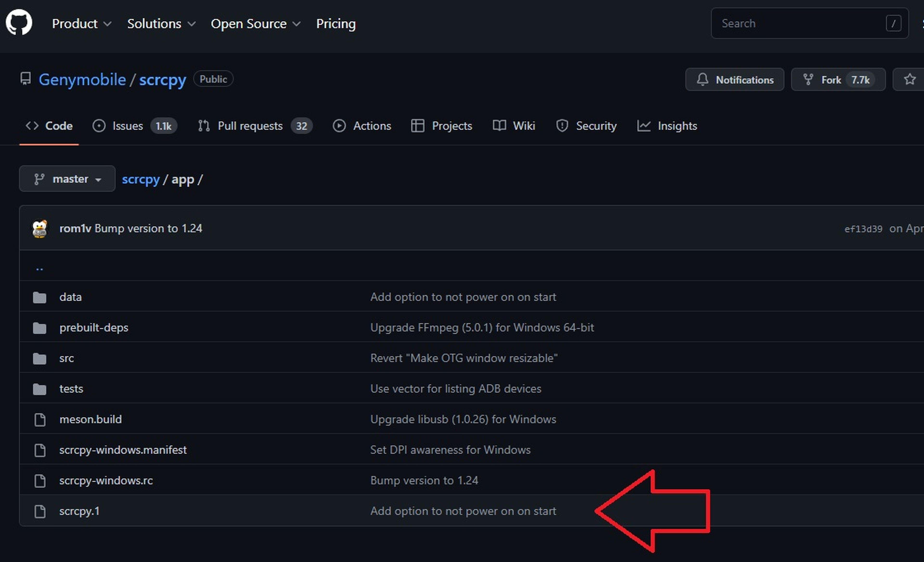924x562 pixels.
Task: Open the Pull requests tab
Action: [255, 126]
